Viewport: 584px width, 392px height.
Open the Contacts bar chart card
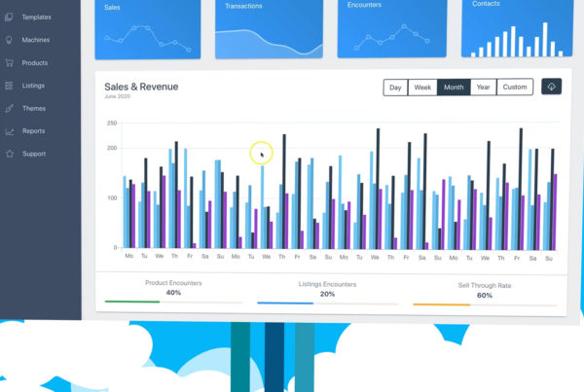point(514,29)
